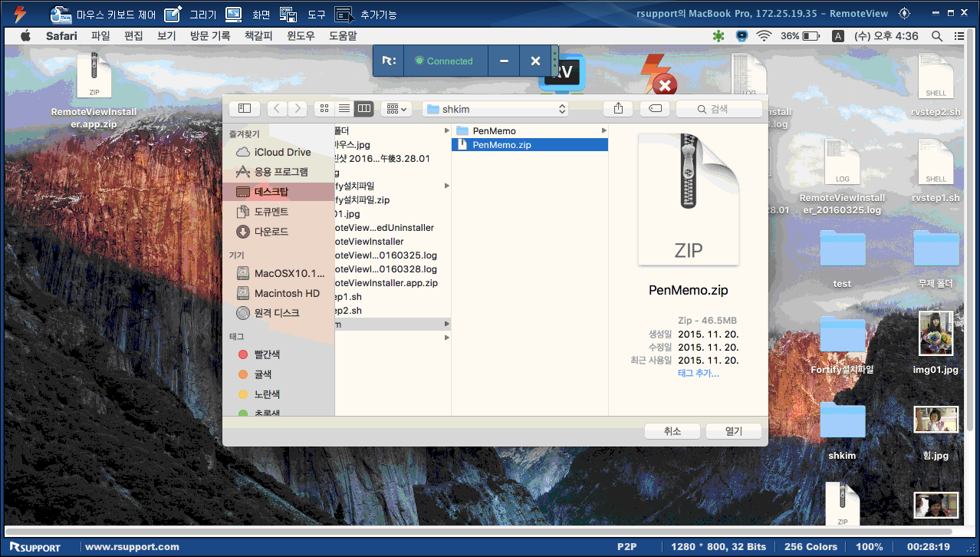Switch to column view
This screenshot has width=980, height=557.
coord(364,109)
